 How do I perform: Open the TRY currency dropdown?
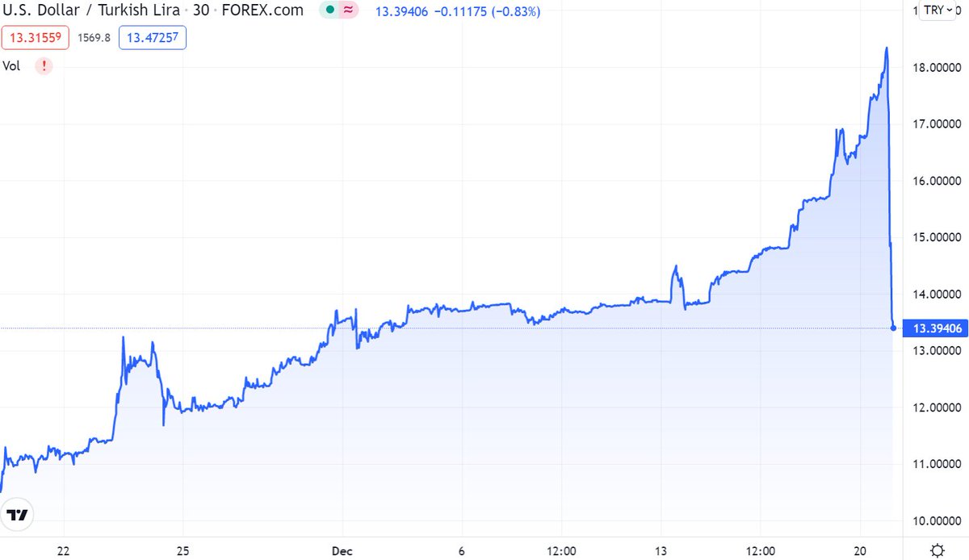(x=938, y=10)
